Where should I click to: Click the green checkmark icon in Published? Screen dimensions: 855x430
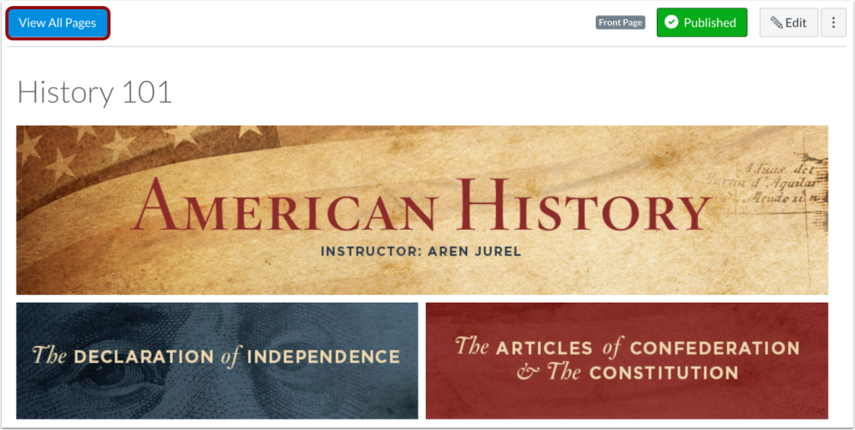point(672,22)
